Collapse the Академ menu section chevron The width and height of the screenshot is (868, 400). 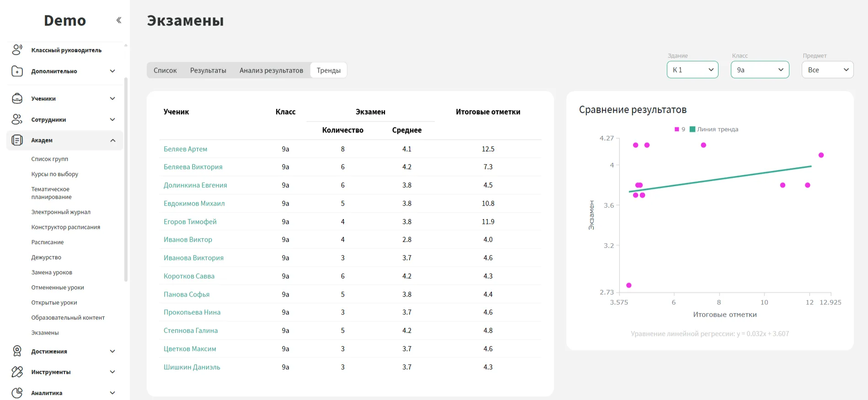113,140
